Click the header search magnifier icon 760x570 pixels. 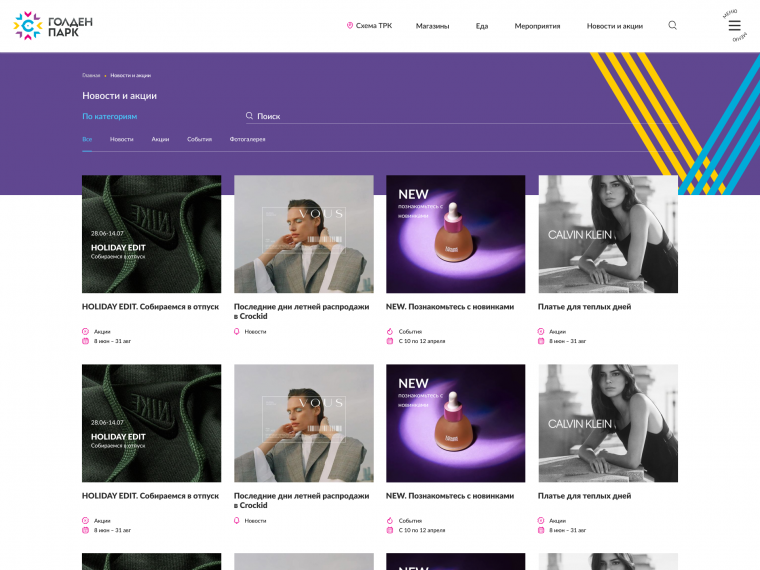click(x=672, y=25)
